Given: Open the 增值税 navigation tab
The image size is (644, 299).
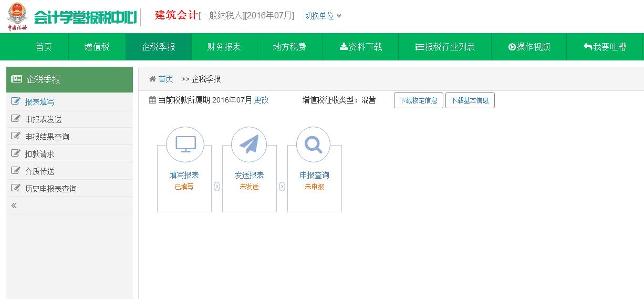Looking at the screenshot, I should pos(97,47).
